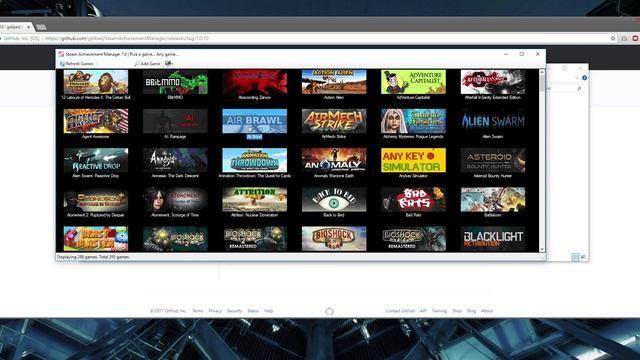Click the red browser extension icon
Screen dimensions: 640x360
pyautogui.click(x=636, y=38)
